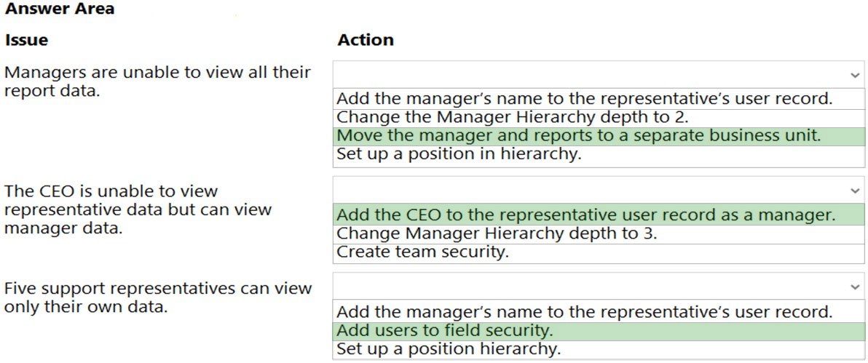This screenshot has width=868, height=363.
Task: Expand the dropdown chevron for the managers report data issue
Action: tap(853, 75)
